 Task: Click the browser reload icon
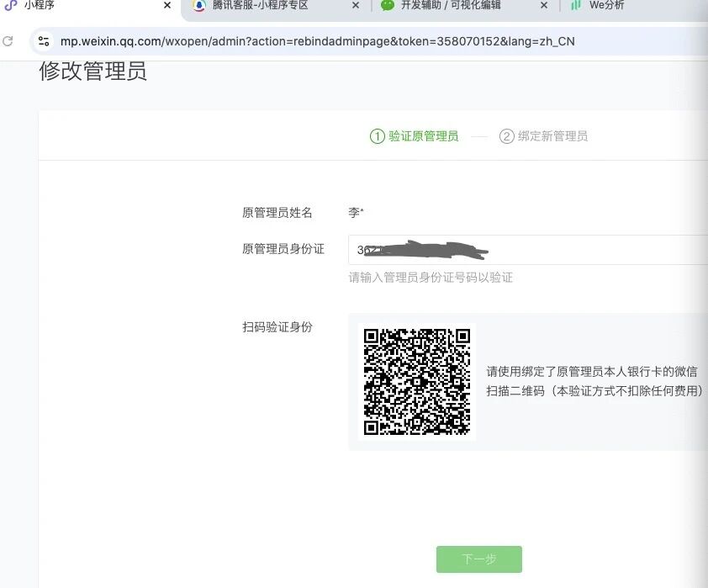click(x=8, y=41)
